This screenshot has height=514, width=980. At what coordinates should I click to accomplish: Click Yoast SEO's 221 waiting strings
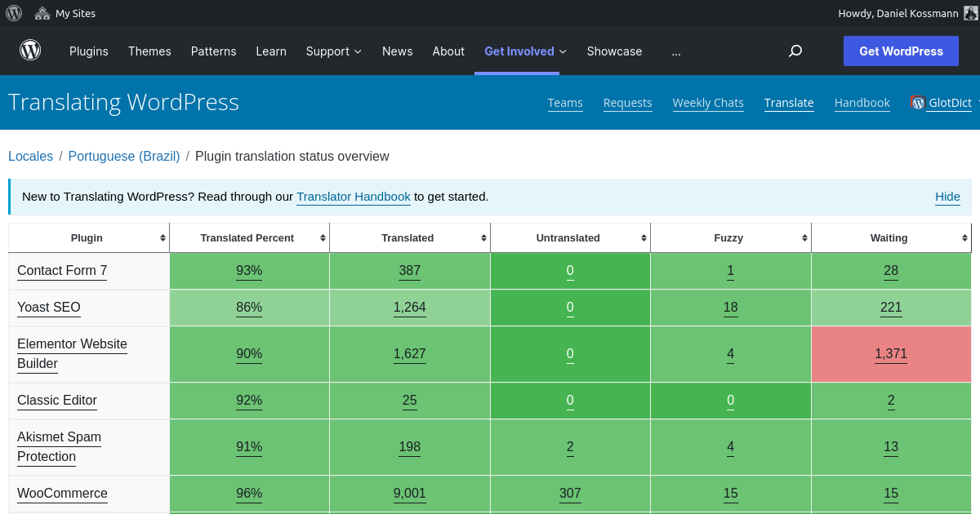[x=891, y=308]
